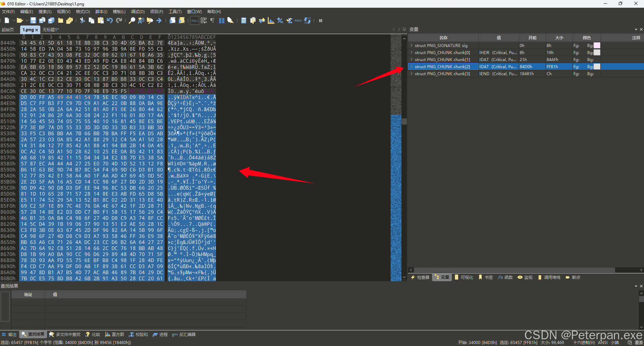This screenshot has height=346, width=644.
Task: Click the Bg color swatch of chunk[0]
Action: click(597, 52)
